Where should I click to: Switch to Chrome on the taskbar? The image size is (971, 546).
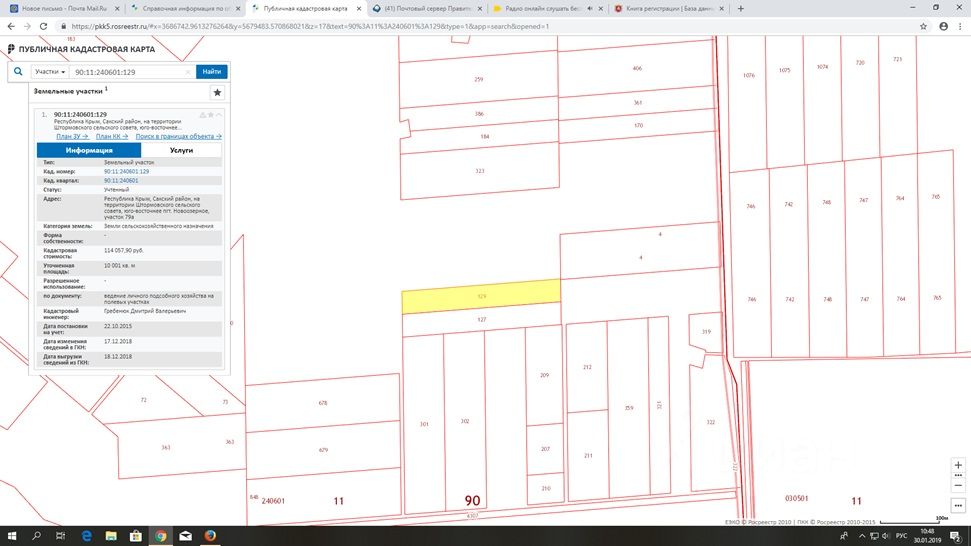click(161, 536)
